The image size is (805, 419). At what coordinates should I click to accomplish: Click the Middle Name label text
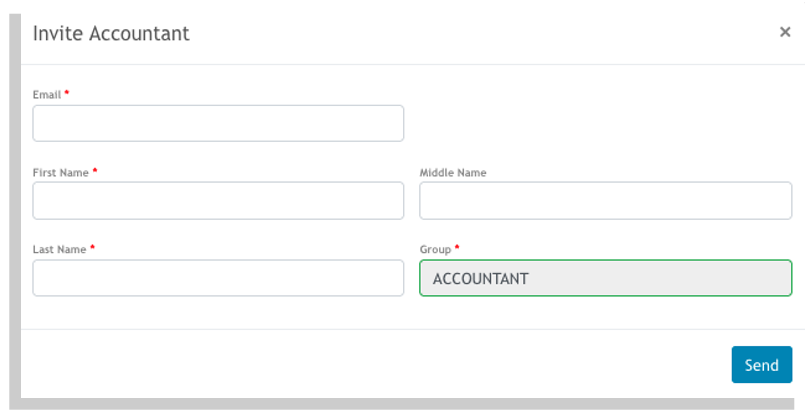[453, 173]
